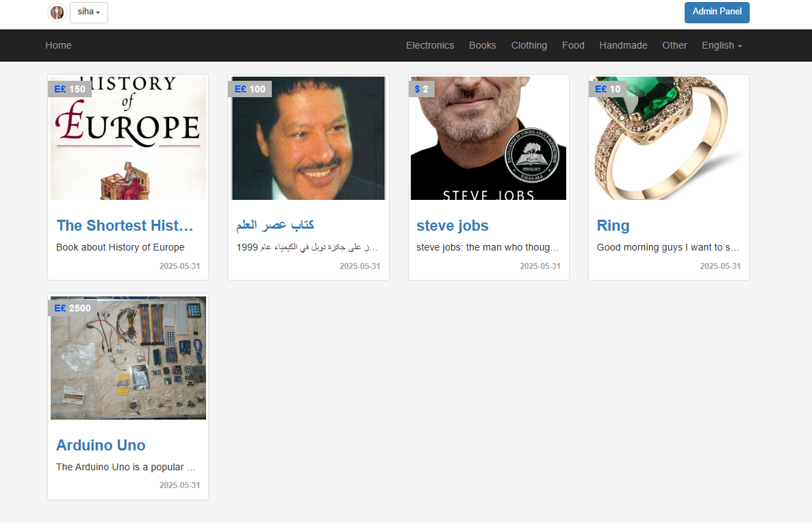The height and width of the screenshot is (523, 812).
Task: Browse the Clothing category
Action: click(529, 46)
